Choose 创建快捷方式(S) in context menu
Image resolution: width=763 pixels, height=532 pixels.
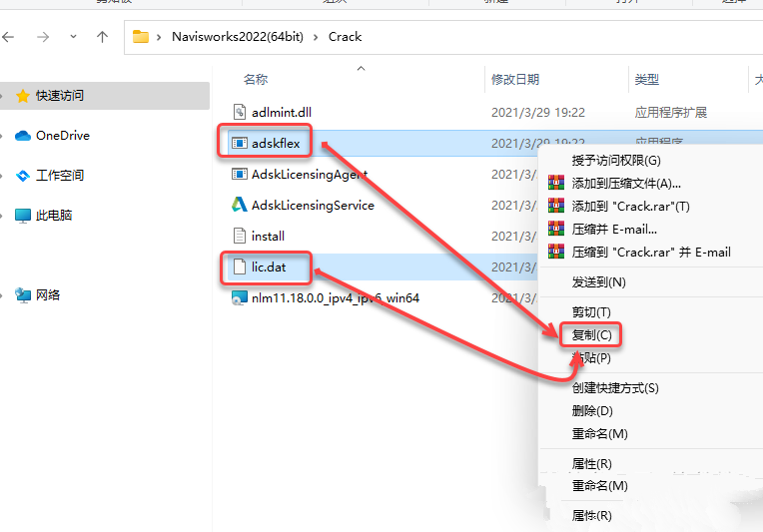(615, 388)
